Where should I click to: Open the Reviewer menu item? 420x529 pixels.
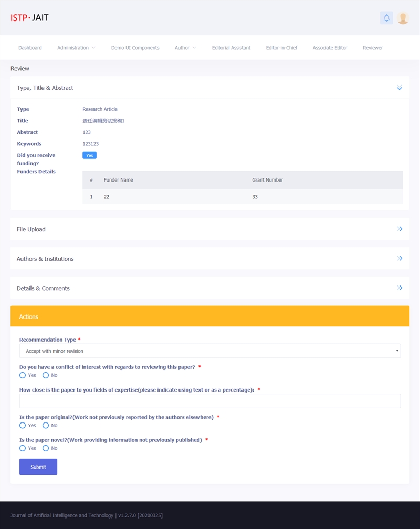point(373,48)
